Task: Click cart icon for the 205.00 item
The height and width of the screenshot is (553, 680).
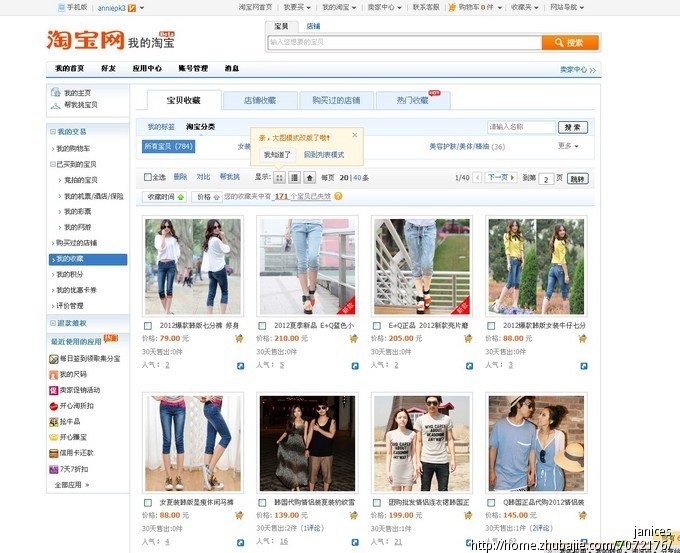Action: click(468, 338)
